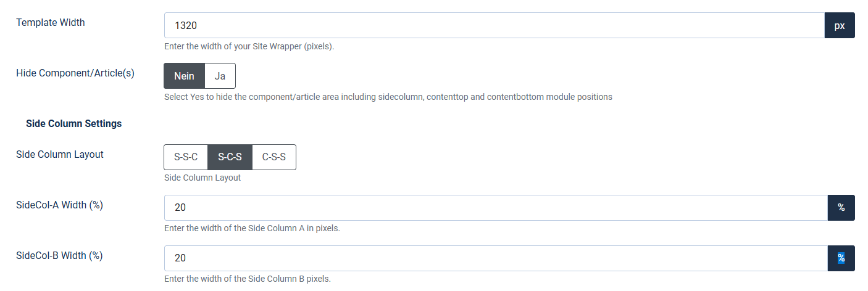Click the % badge for SideCol-A Width

tap(841, 208)
